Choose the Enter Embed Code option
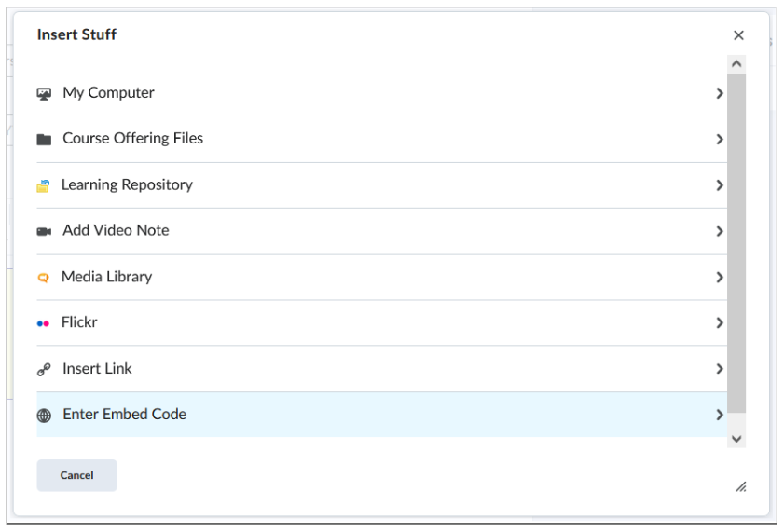 (381, 415)
